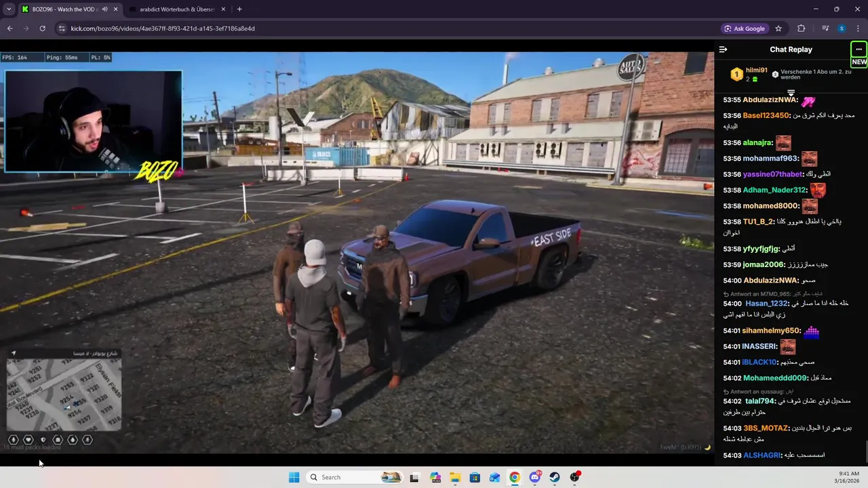Click yfyyfjgfjg's username in chat
Viewport: 868px width, 488px height.
click(761, 249)
